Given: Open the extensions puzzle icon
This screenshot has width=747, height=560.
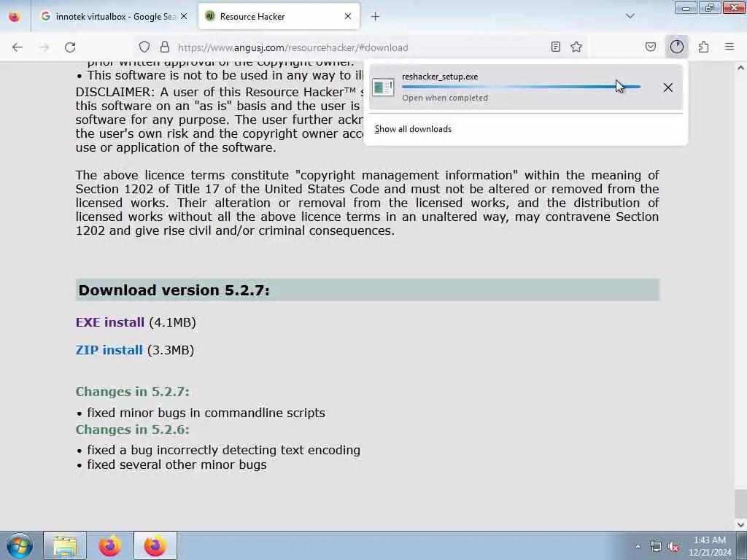Looking at the screenshot, I should pyautogui.click(x=703, y=47).
